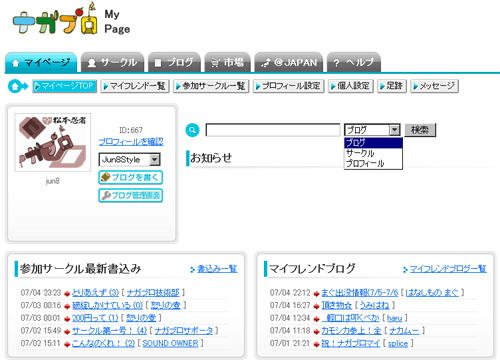500x362 pixels.
Task: Click the blue home arrow icon
Action: pyautogui.click(x=18, y=86)
